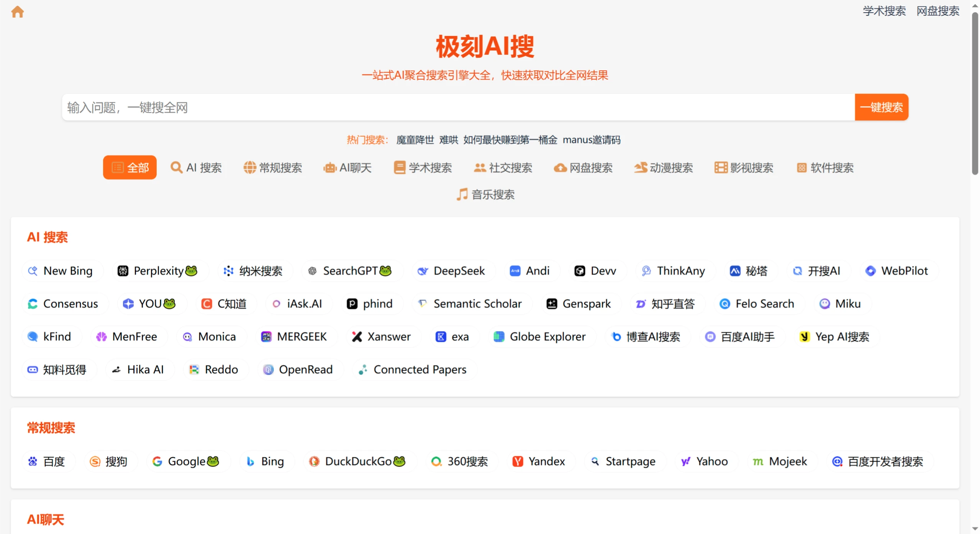Select the 音乐搜索 category

point(485,194)
